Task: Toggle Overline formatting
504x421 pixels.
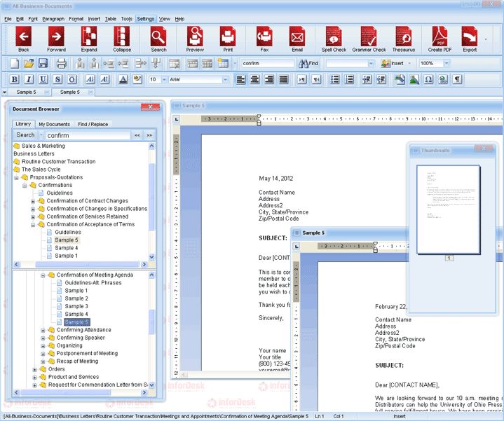Action: (x=72, y=79)
